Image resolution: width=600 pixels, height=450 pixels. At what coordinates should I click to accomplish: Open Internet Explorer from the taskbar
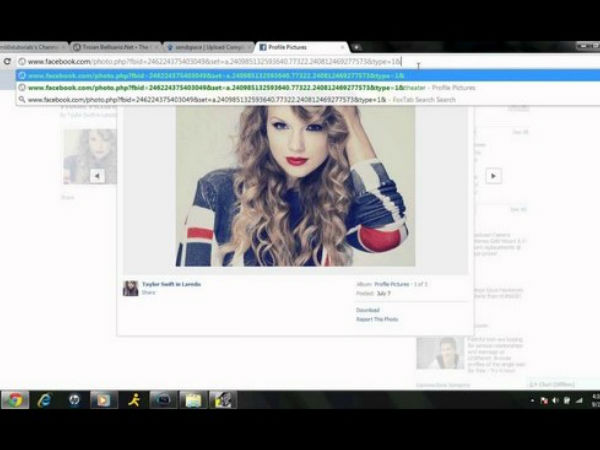pos(44,399)
